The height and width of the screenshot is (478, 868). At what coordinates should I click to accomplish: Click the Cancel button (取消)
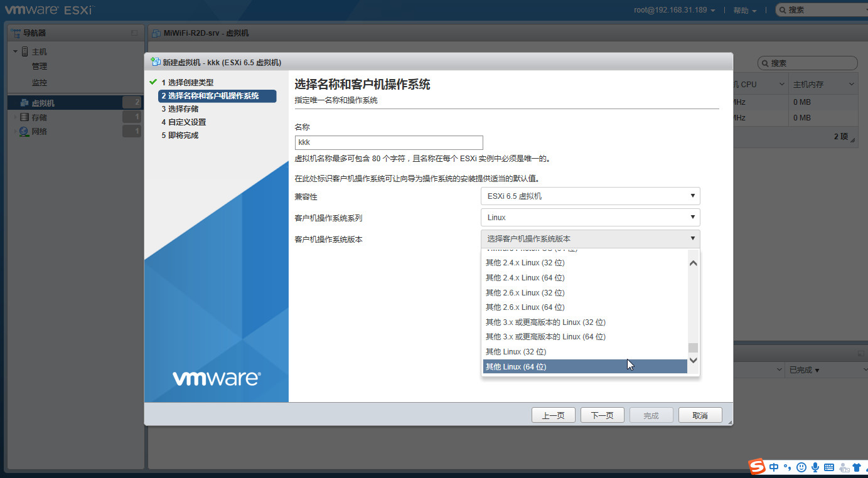coord(700,415)
